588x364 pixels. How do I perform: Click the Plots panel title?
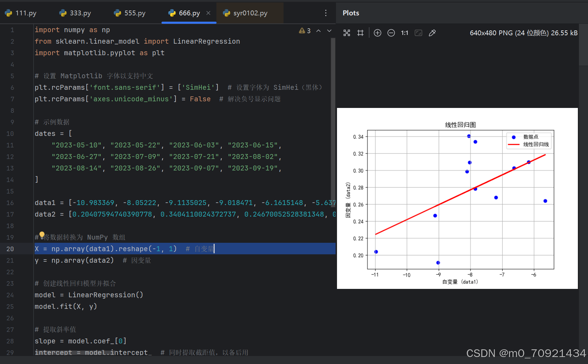click(x=351, y=13)
